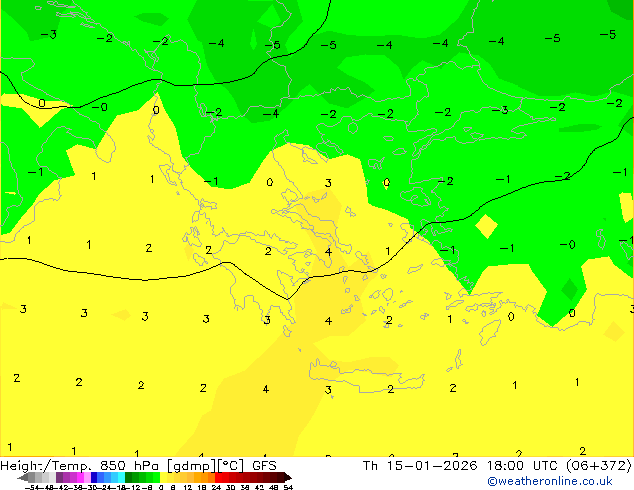The width and height of the screenshot is (634, 490).
Task: Click the dark right arrow of color scale
Action: point(288,477)
